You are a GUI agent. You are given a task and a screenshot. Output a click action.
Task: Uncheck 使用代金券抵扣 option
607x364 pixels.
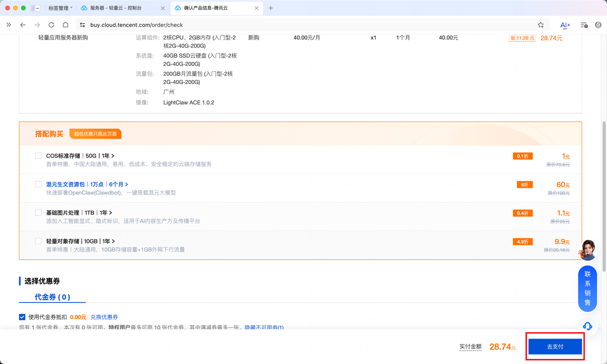click(22, 317)
